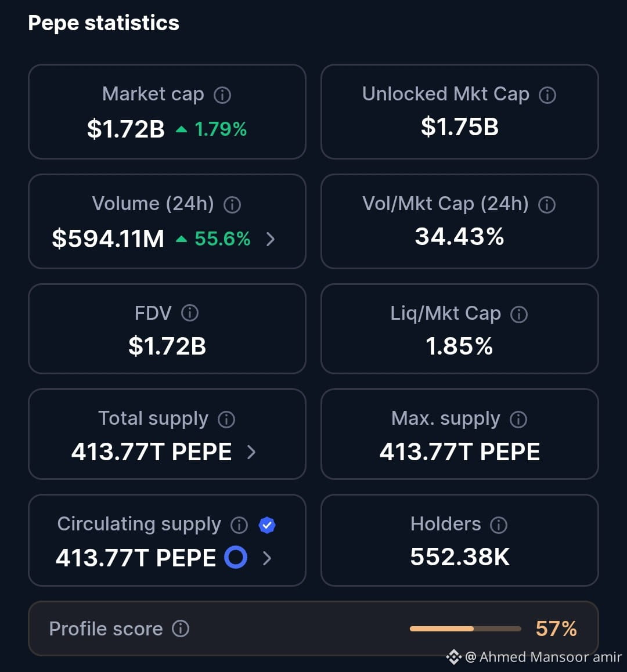The height and width of the screenshot is (672, 627).
Task: Click the Circulating supply info icon
Action: click(239, 525)
